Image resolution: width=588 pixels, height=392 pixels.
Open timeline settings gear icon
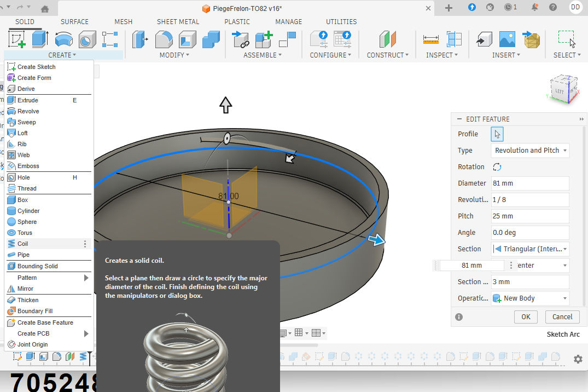pyautogui.click(x=578, y=359)
